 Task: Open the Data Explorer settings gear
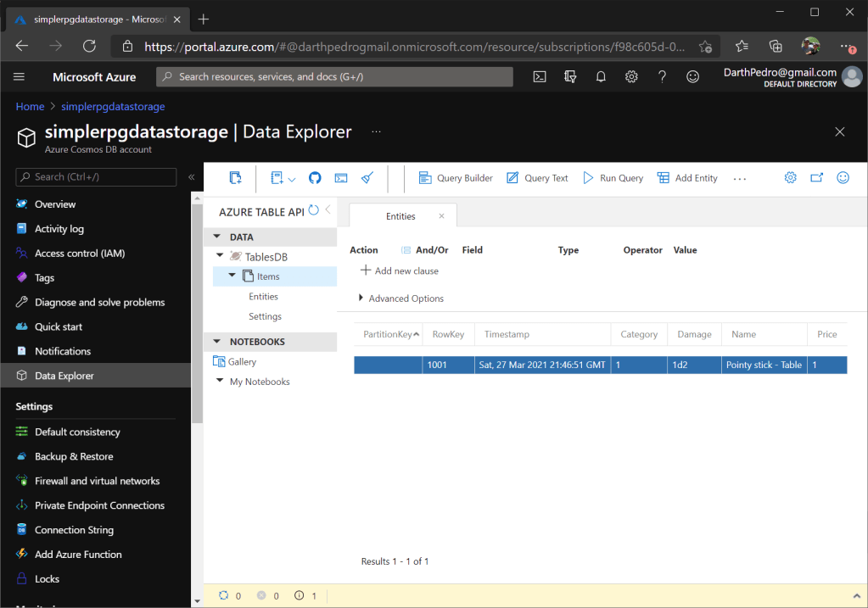(790, 178)
